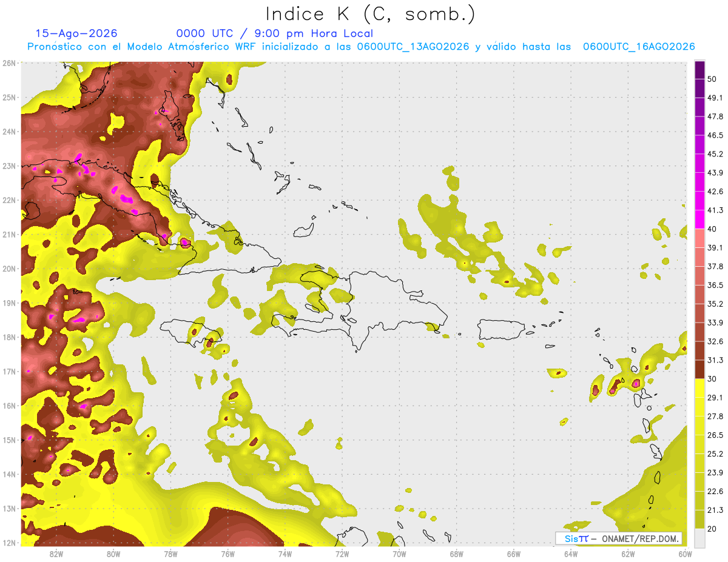Click the latitude axis label 18N

9,337
